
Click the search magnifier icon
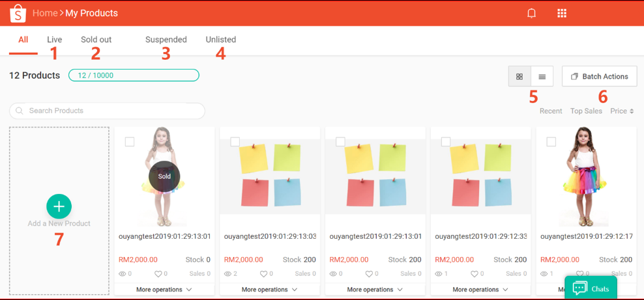[x=19, y=111]
